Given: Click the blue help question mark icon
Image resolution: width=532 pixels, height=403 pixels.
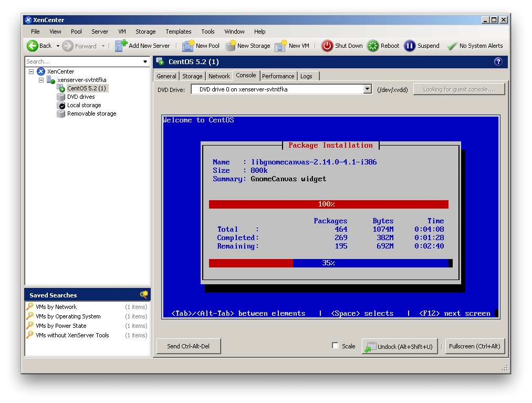Looking at the screenshot, I should [498, 61].
